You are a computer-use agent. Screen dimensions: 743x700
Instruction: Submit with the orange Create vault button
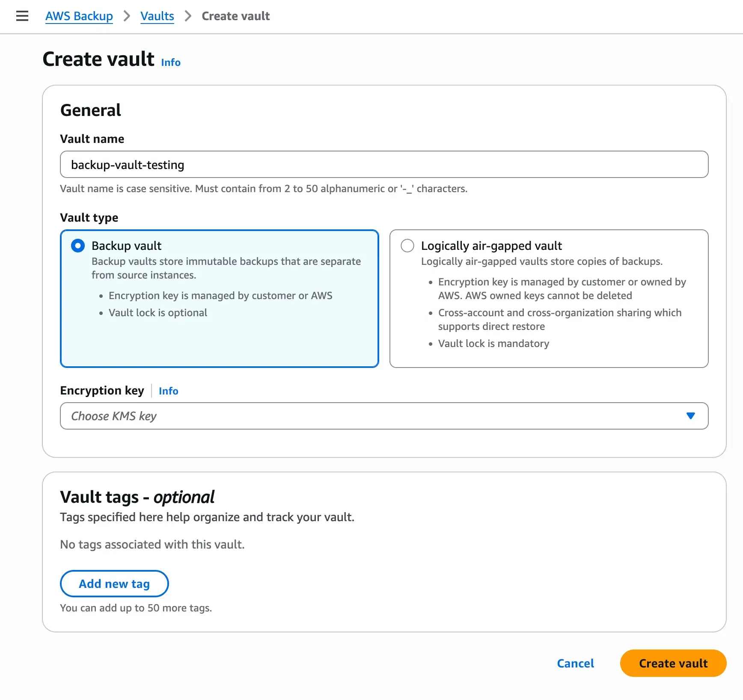[x=673, y=663]
